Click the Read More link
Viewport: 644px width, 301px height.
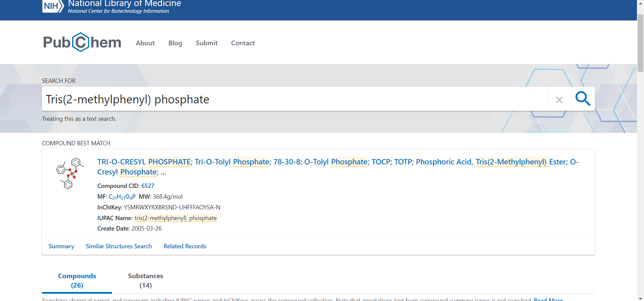pos(548,299)
